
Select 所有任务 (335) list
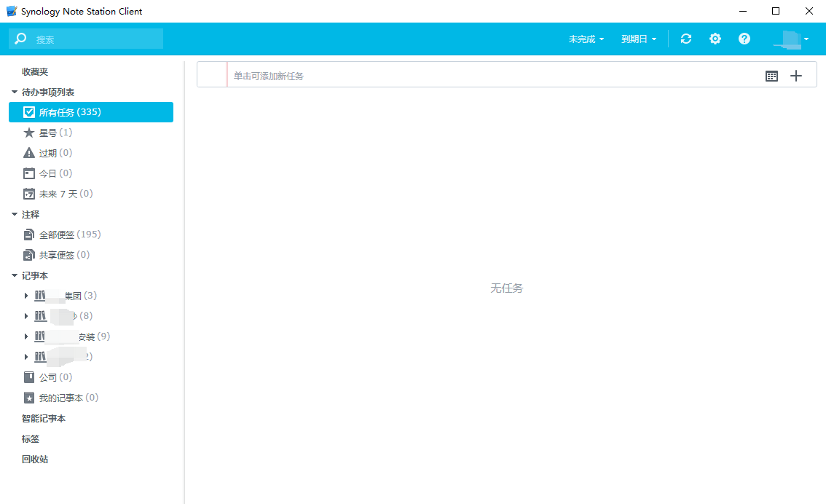tap(91, 112)
